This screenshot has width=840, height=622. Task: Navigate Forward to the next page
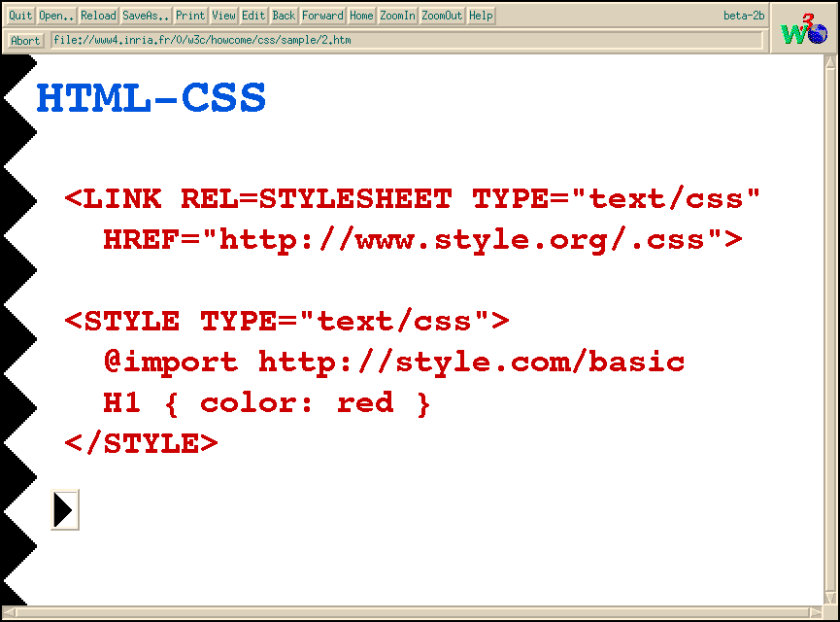[x=322, y=16]
